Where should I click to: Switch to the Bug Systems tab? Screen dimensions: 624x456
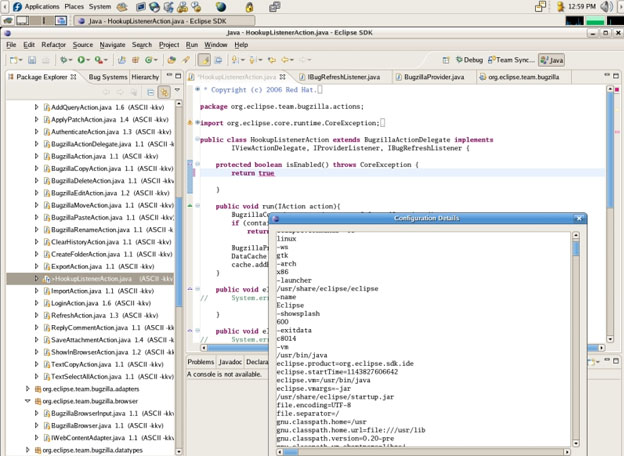click(108, 77)
